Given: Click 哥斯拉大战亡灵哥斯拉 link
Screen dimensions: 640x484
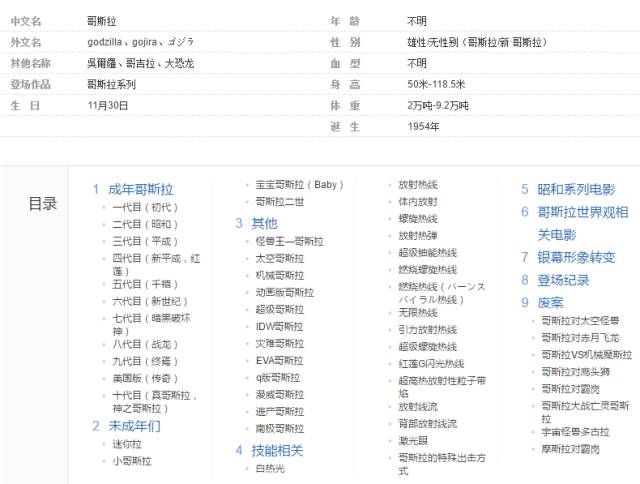Looking at the screenshot, I should 585,412.
